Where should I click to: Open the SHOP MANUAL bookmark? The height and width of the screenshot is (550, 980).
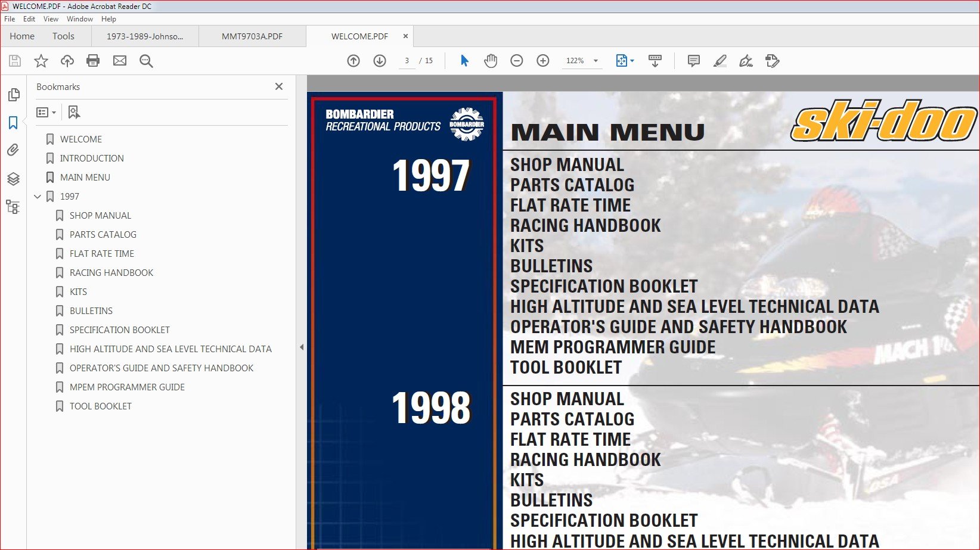pyautogui.click(x=100, y=216)
